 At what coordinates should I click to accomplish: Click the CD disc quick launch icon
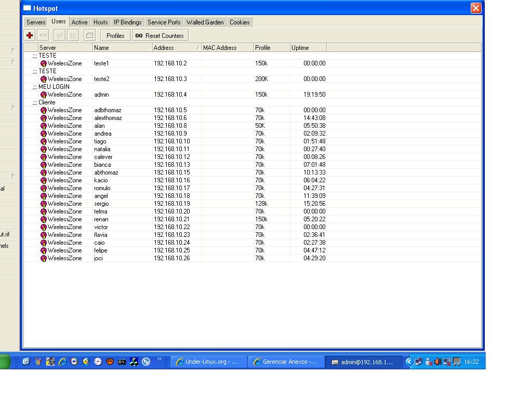[98, 362]
